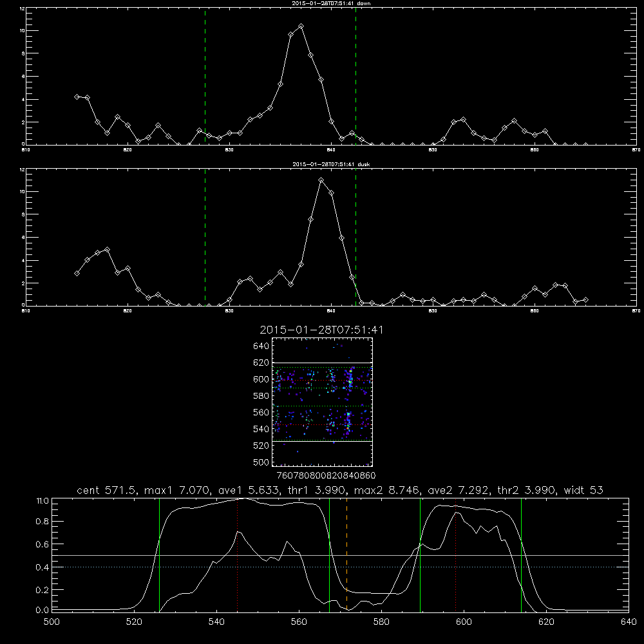Click the green vertical line near 567 in the bottom plot

[329, 554]
